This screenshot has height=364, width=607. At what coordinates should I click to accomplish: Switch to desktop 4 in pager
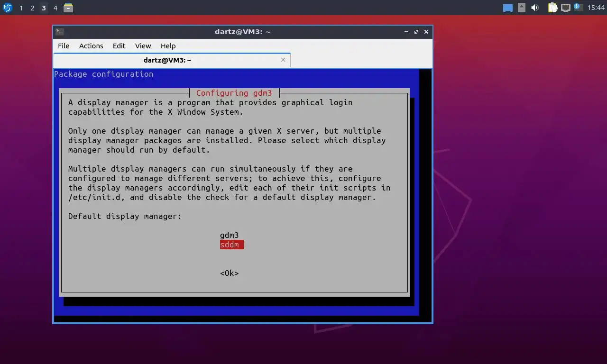[x=55, y=8]
